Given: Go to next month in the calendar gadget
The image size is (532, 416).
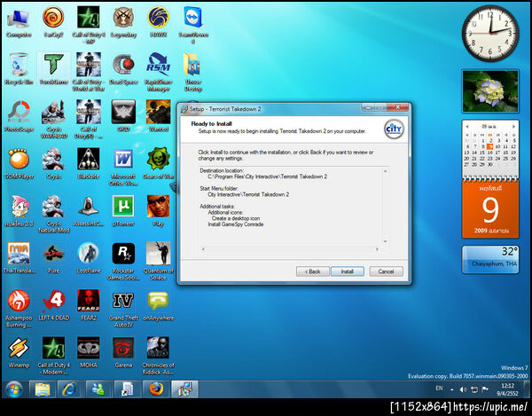Looking at the screenshot, I should (513, 127).
